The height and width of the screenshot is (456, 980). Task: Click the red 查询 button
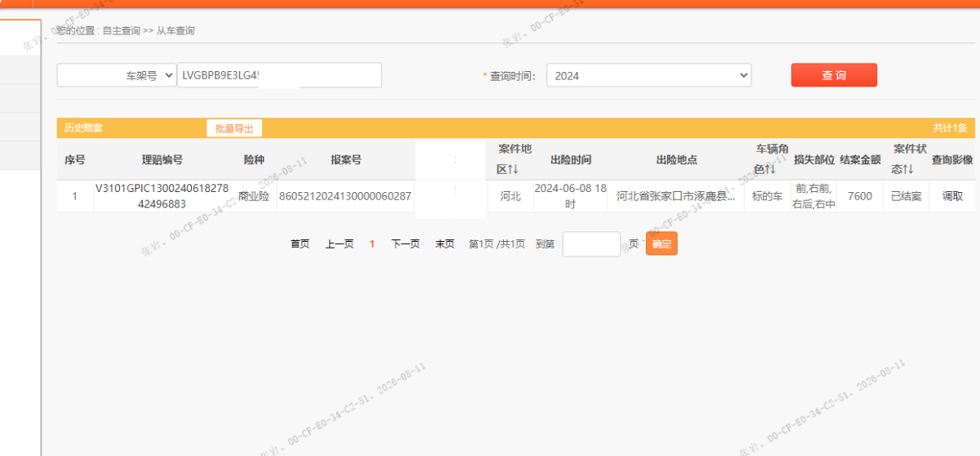coord(834,75)
